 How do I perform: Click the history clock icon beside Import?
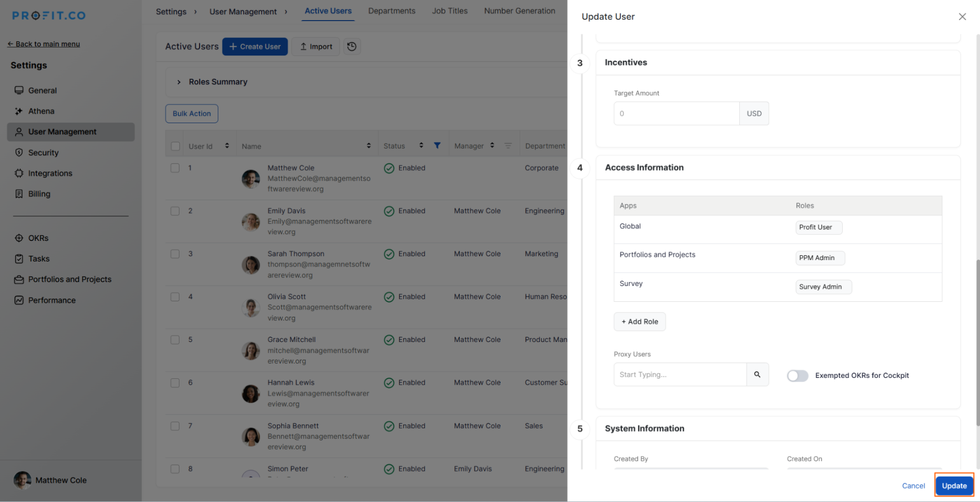(352, 47)
